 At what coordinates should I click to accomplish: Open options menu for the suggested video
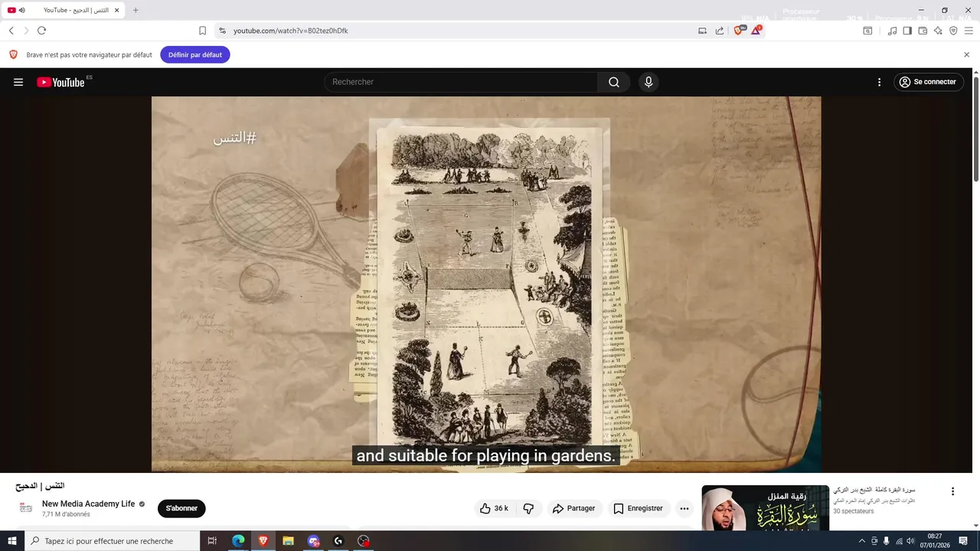click(x=952, y=491)
